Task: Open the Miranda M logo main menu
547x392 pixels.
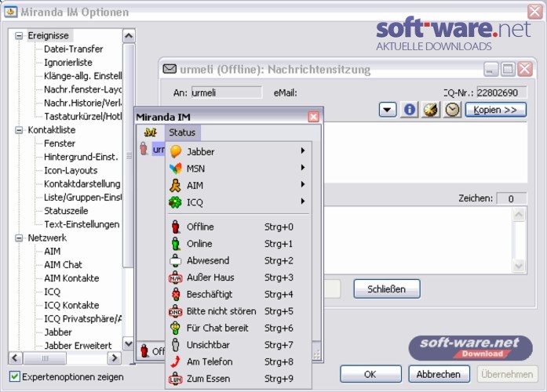Action: (x=151, y=132)
